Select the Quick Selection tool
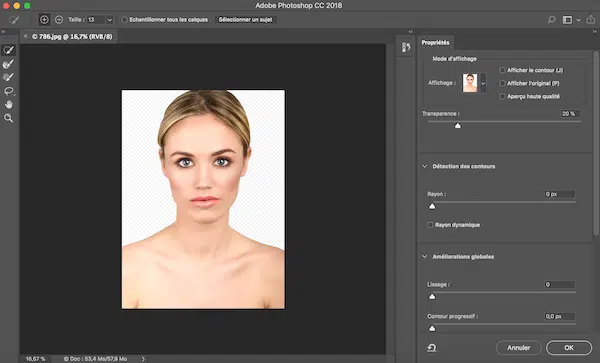 8,50
